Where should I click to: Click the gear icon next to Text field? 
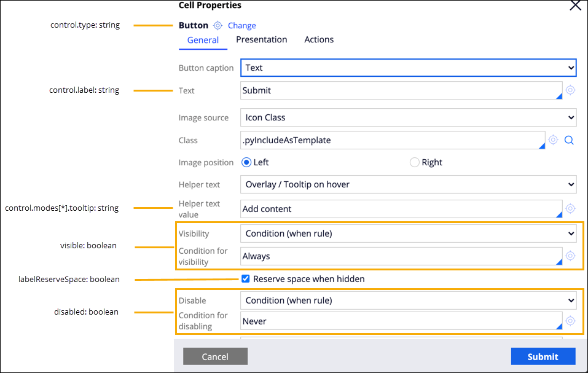570,90
